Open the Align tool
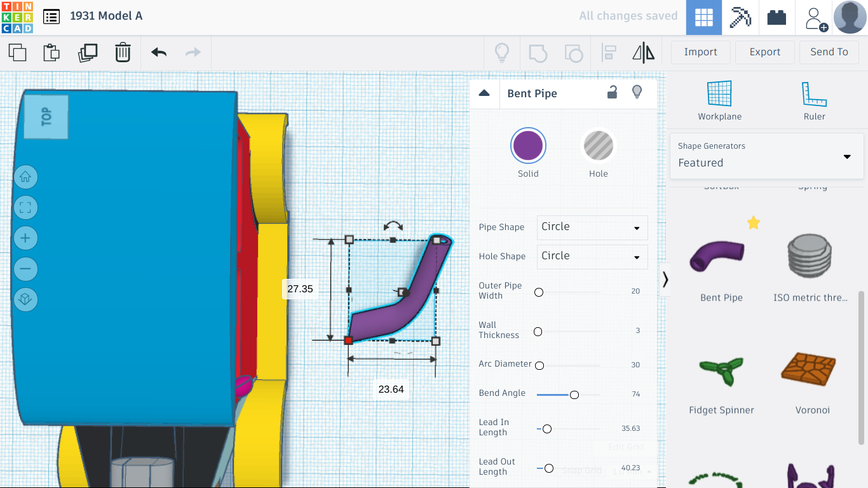Viewport: 868px width, 488px height. pyautogui.click(x=609, y=52)
